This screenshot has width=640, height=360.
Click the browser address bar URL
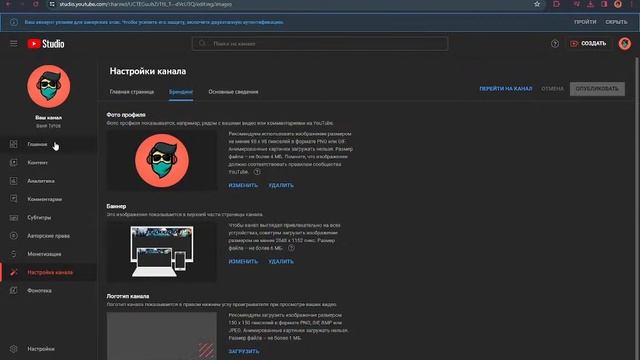pos(145,4)
